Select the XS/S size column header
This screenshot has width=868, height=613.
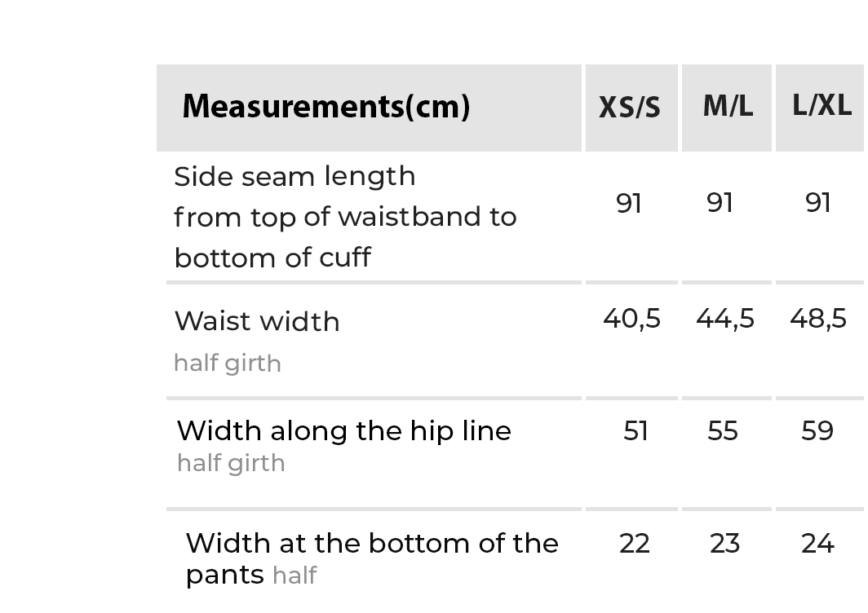click(x=630, y=108)
